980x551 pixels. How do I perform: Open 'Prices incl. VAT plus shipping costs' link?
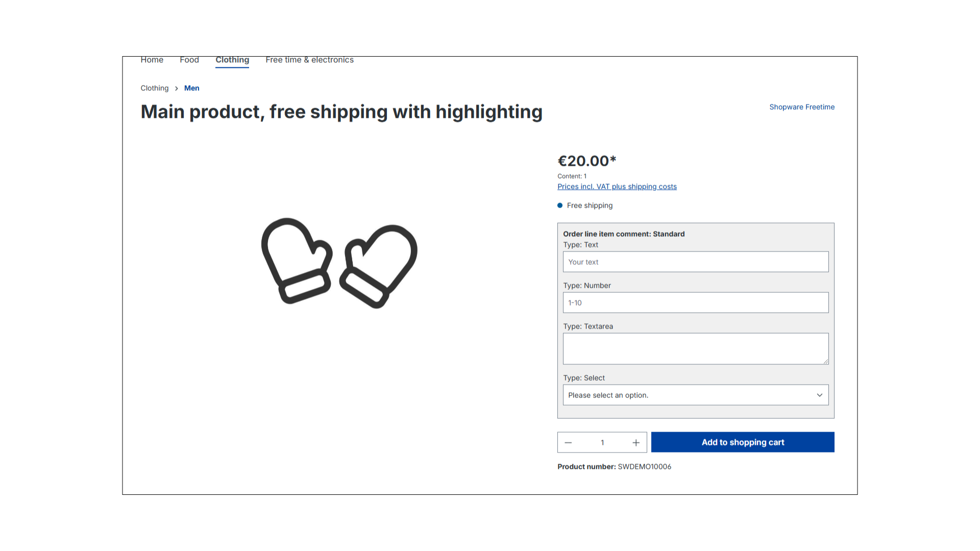click(617, 187)
